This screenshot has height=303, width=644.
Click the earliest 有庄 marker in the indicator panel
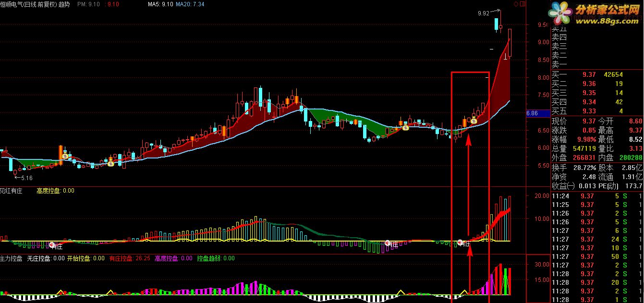pyautogui.click(x=56, y=245)
